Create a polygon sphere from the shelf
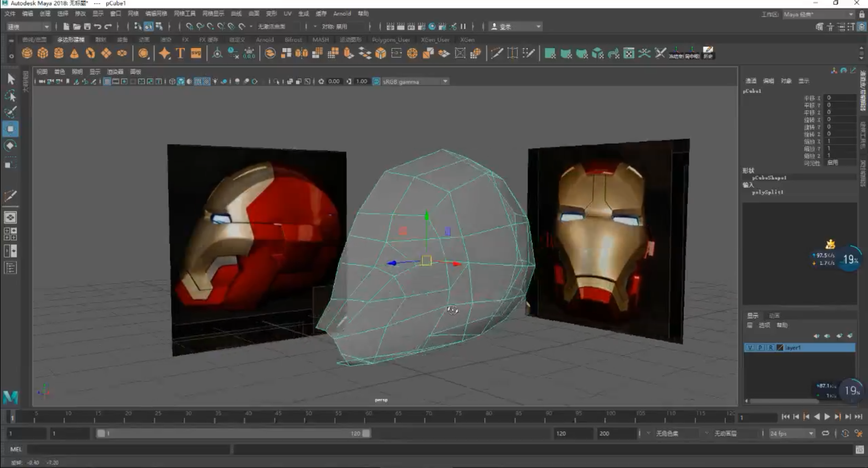This screenshot has width=868, height=468. click(x=27, y=53)
